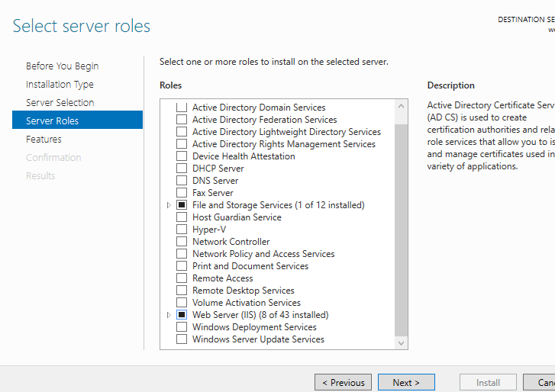This screenshot has width=555, height=392.
Task: Select the Hyper-V role label
Action: click(209, 230)
